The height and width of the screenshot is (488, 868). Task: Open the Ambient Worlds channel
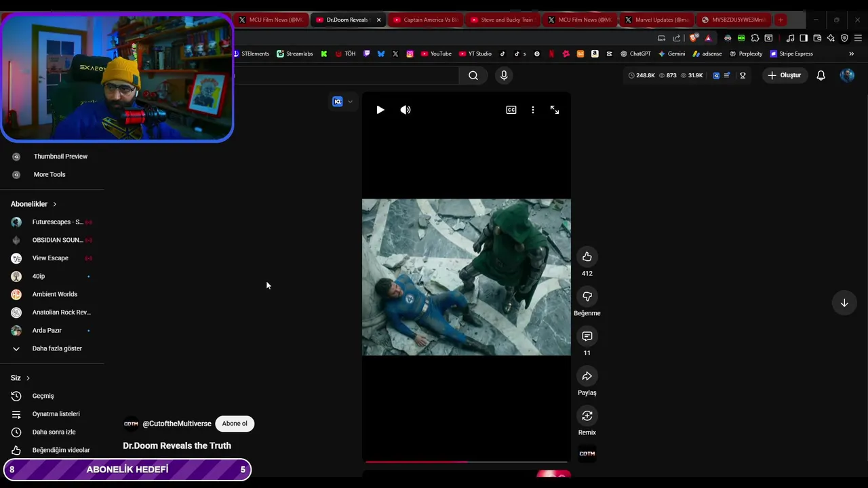click(x=52, y=294)
